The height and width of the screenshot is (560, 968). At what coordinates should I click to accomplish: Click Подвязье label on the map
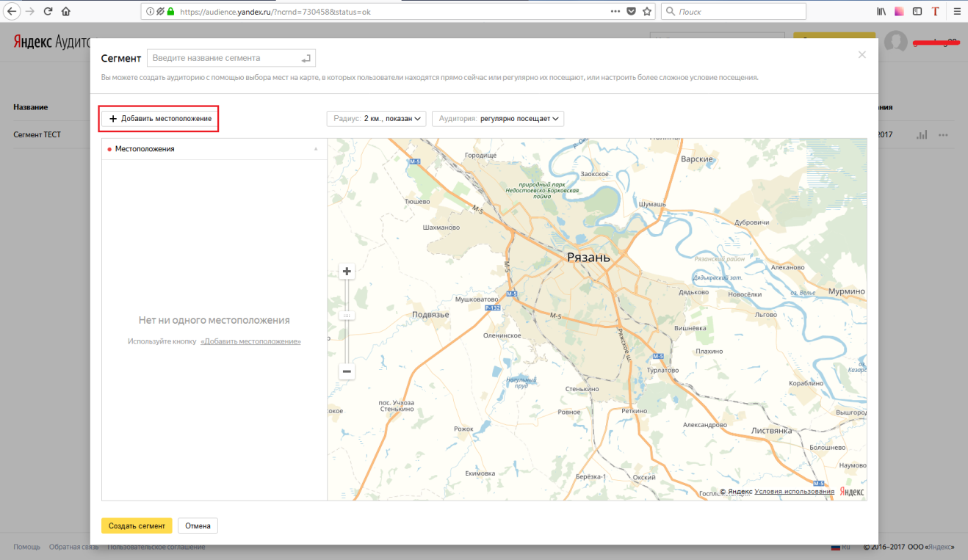tap(430, 314)
